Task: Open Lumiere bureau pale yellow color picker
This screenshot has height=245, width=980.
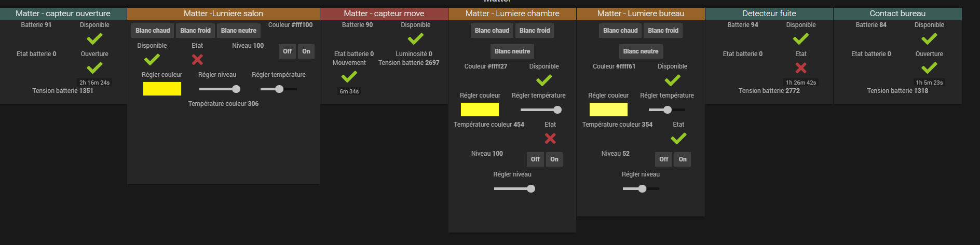Action: [608, 110]
